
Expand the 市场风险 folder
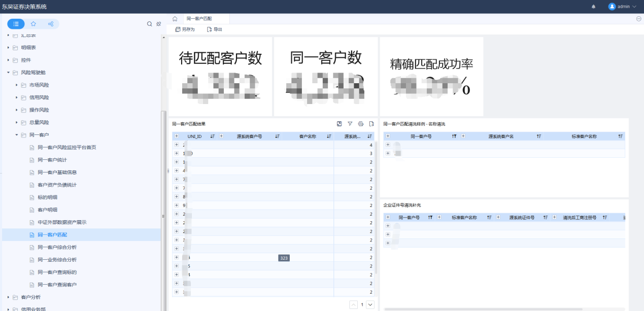click(17, 85)
